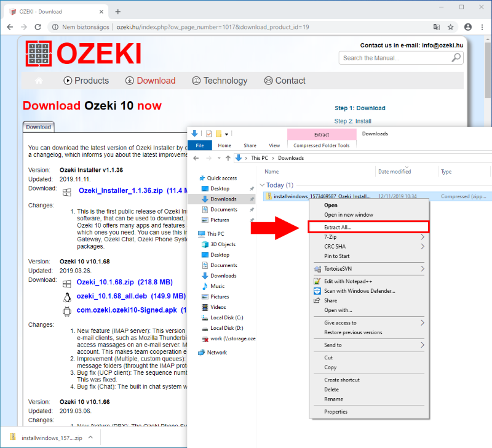Sort files by the Date modified column
The width and height of the screenshot is (492, 448).
click(394, 172)
